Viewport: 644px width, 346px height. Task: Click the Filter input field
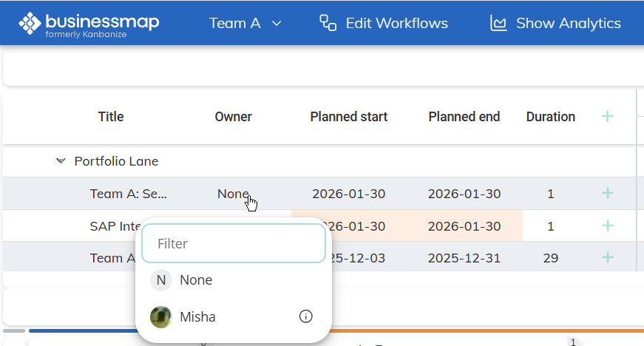pos(233,243)
